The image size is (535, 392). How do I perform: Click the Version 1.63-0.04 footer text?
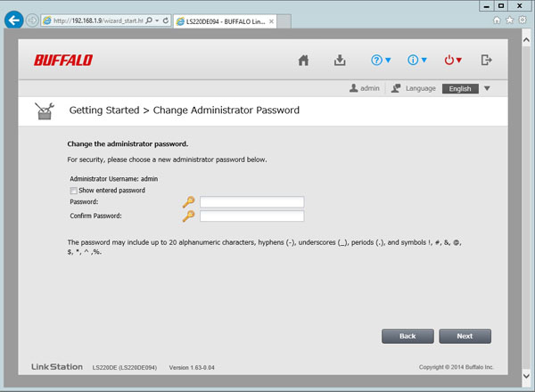pos(192,367)
